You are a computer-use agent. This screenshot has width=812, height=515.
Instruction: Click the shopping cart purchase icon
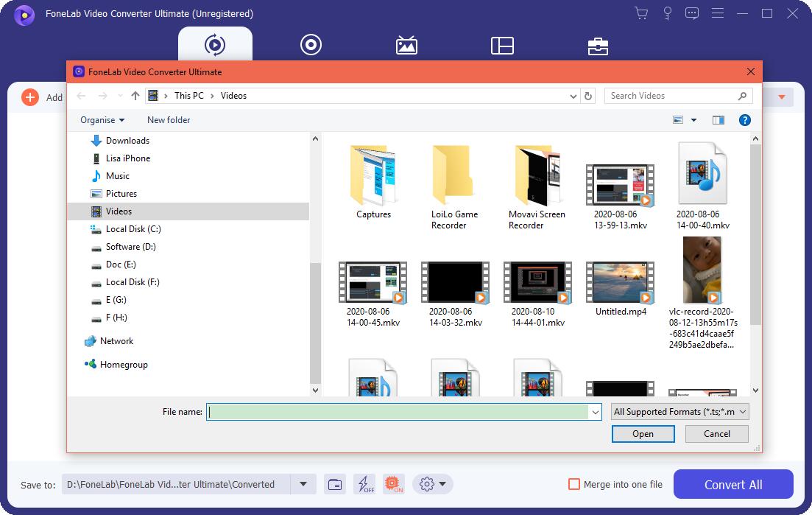[x=641, y=13]
